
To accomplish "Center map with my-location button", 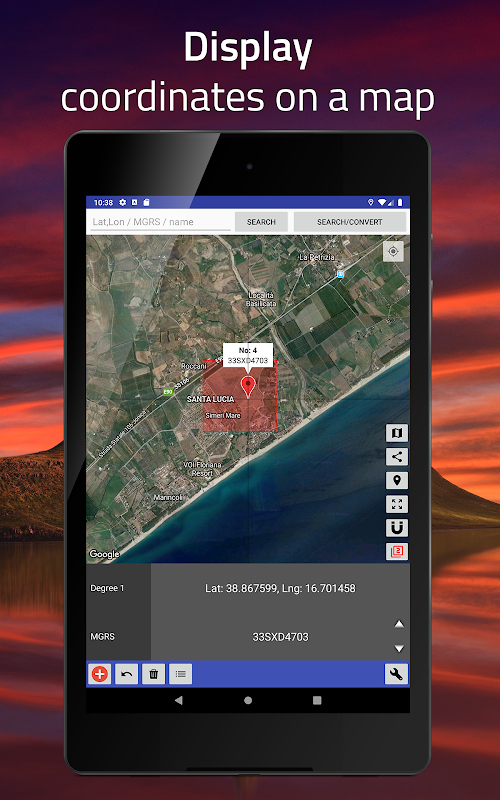I will (393, 252).
